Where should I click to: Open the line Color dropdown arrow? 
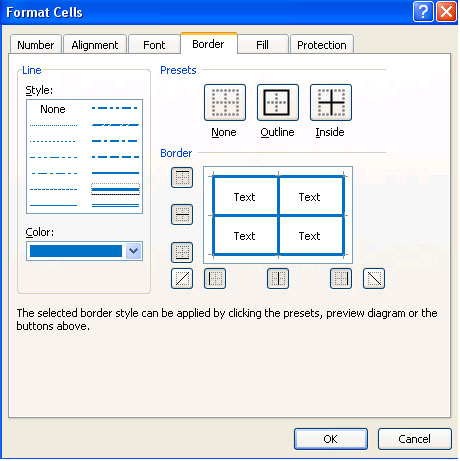click(134, 251)
